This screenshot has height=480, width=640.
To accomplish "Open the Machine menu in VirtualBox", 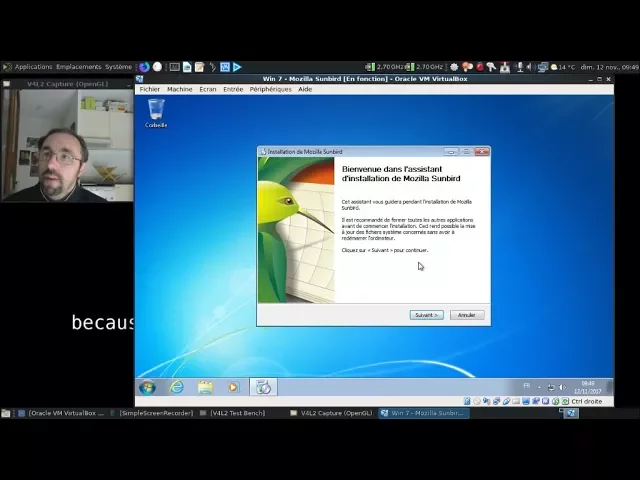I will 180,89.
